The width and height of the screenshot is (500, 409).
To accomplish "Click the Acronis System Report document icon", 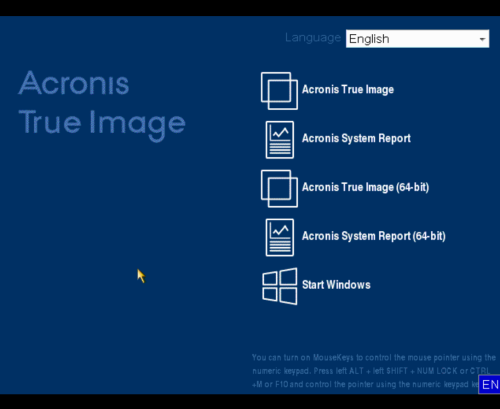I will click(280, 140).
